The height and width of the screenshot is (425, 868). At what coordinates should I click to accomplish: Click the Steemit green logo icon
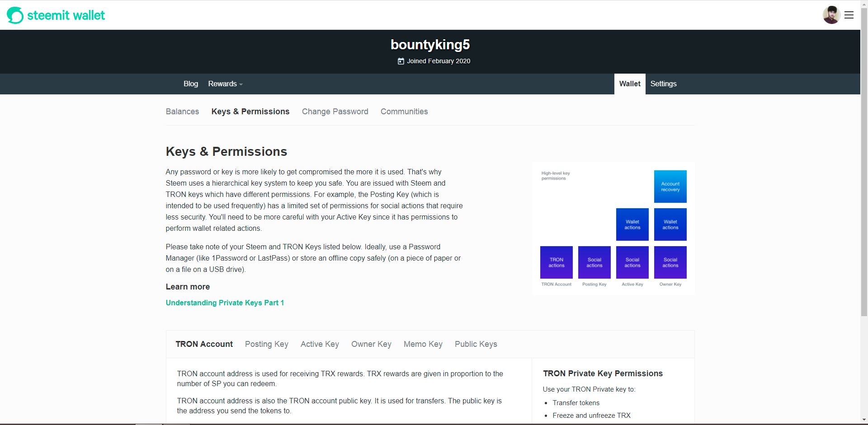point(15,15)
